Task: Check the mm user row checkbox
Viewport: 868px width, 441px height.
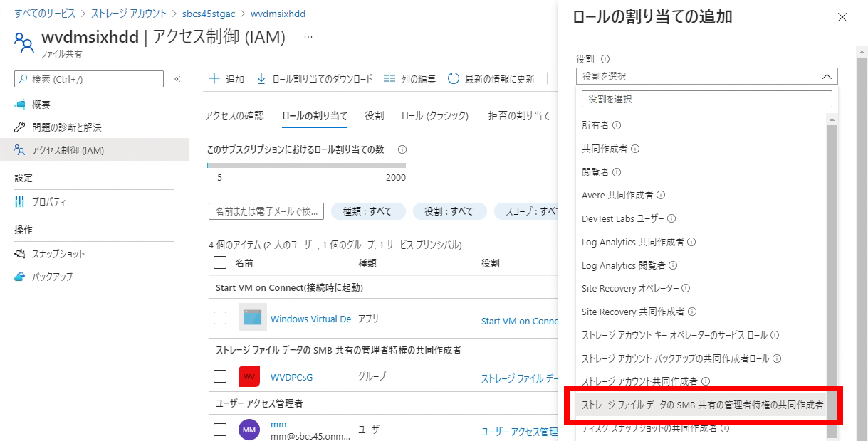Action: (220, 430)
